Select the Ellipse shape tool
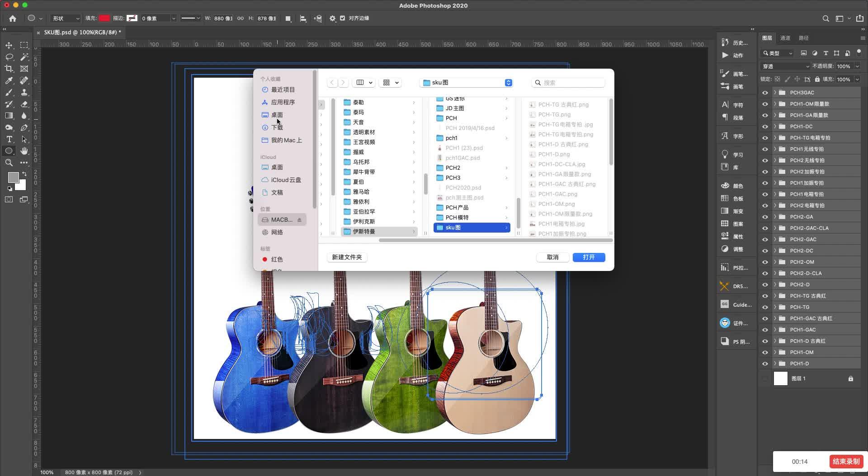 [x=9, y=151]
